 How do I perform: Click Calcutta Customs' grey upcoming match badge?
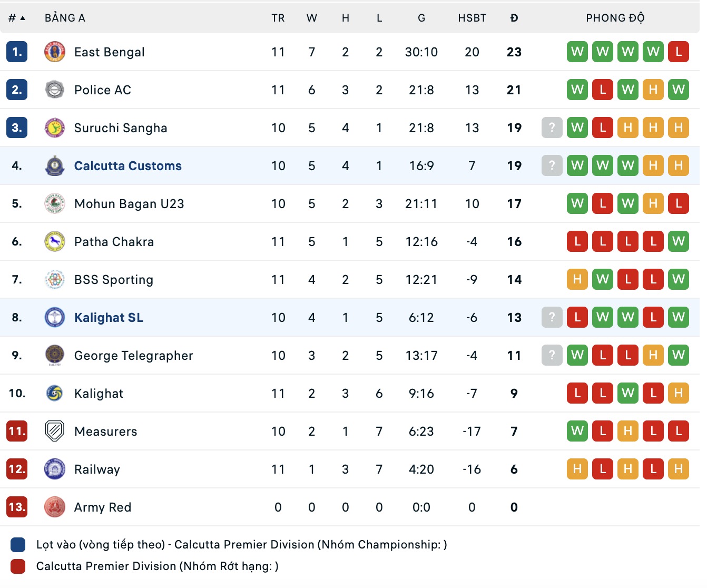point(552,165)
